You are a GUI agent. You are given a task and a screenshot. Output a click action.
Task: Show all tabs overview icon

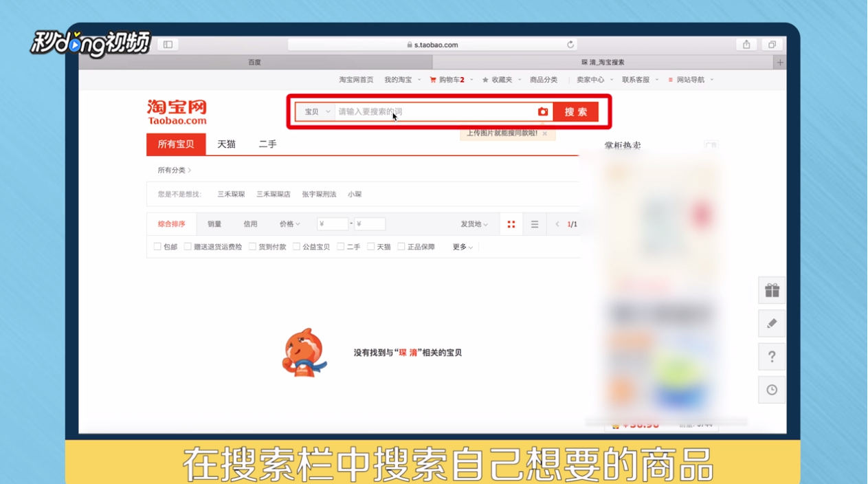pyautogui.click(x=772, y=45)
